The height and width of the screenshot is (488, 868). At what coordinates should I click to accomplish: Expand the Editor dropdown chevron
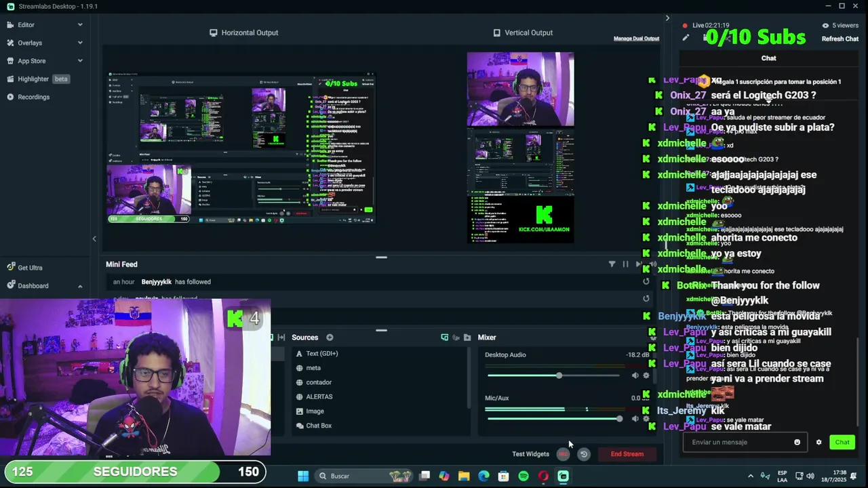click(x=80, y=25)
